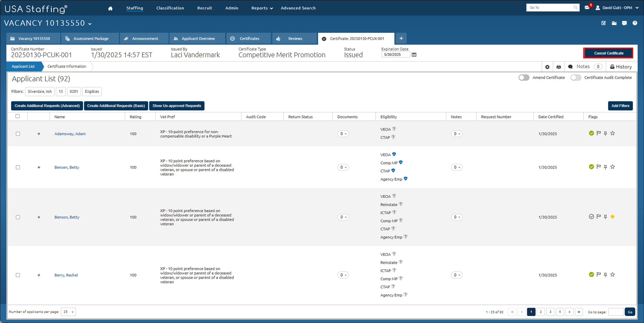
Task: Click the Cancel Certificate button
Action: coord(608,53)
